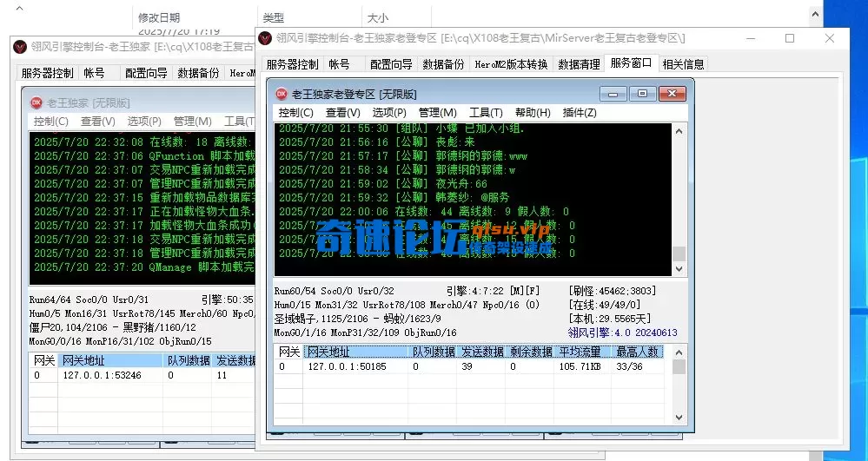Click the 最高人数 column header

tap(637, 352)
